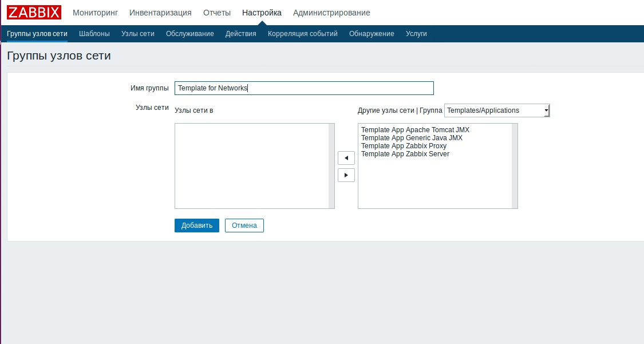Viewport: 644px width, 344px height.
Task: Focus the Имя группы input field
Action: [305, 88]
